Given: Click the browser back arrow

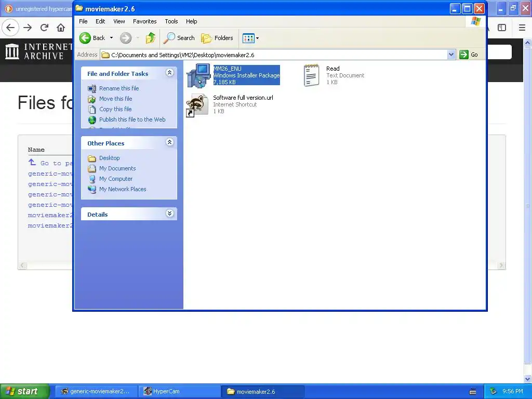Looking at the screenshot, I should click(10, 28).
